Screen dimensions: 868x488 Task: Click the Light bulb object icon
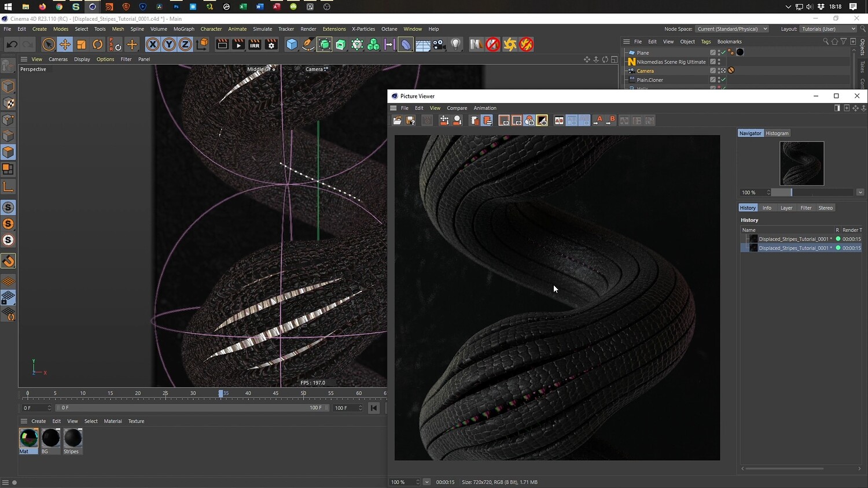coord(456,45)
